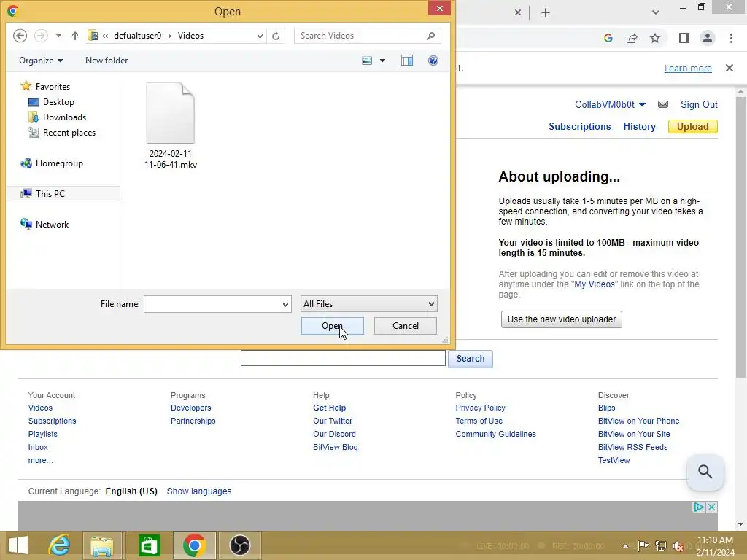Expand the File name dropdown arrow
This screenshot has height=560, width=747.
[x=285, y=304]
